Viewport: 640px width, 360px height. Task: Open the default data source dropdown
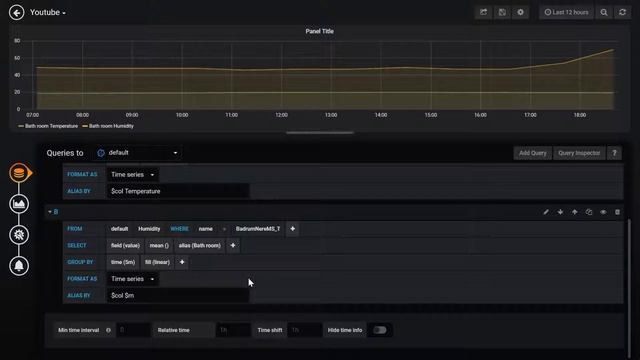click(x=138, y=153)
